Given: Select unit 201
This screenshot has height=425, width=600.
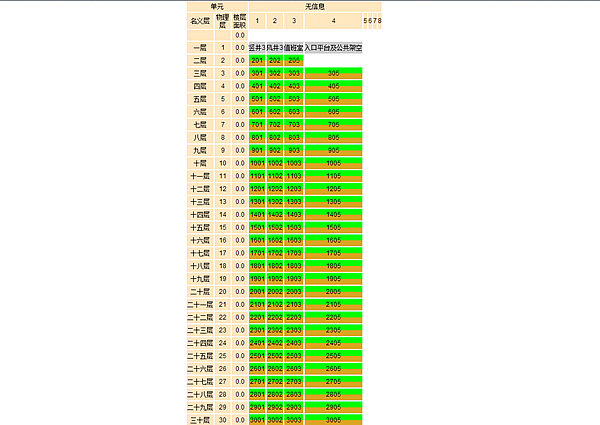Looking at the screenshot, I should tap(257, 60).
